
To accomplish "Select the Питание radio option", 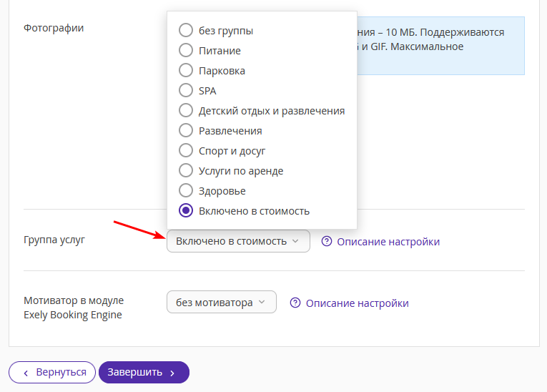I will coord(186,50).
